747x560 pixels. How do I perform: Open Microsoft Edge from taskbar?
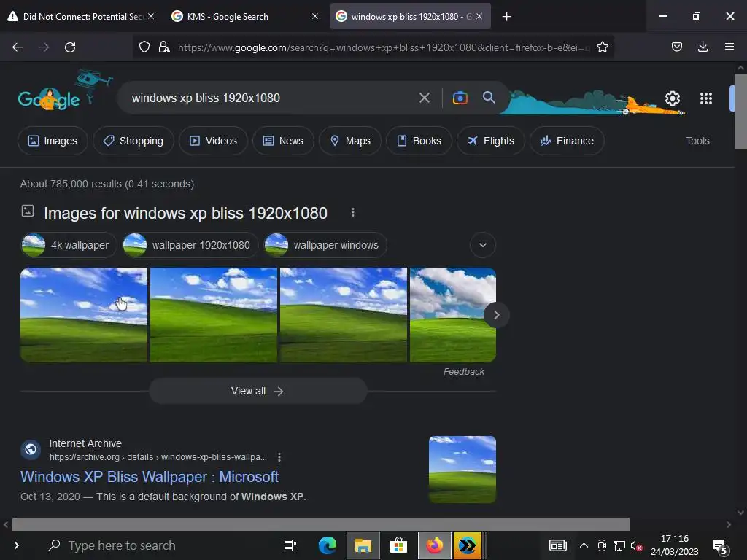(x=328, y=545)
